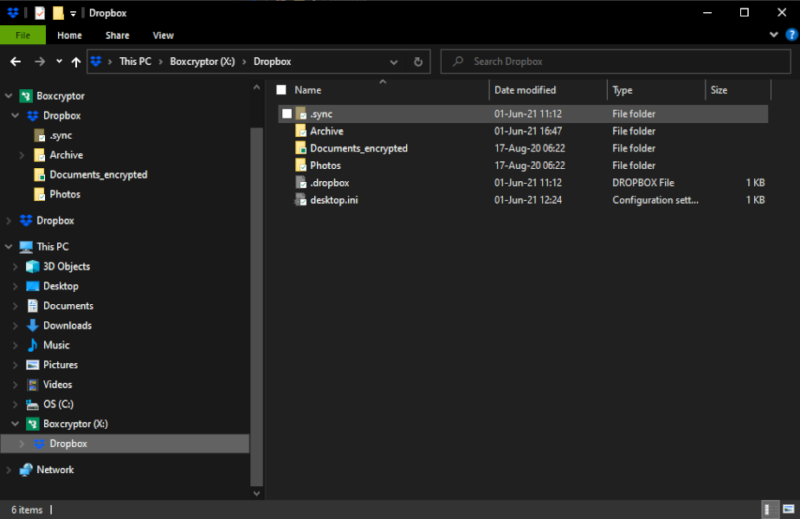Click the 17-Aug-20 06:22 date on the Photos row
Viewport: 800px width, 519px height.
[530, 165]
